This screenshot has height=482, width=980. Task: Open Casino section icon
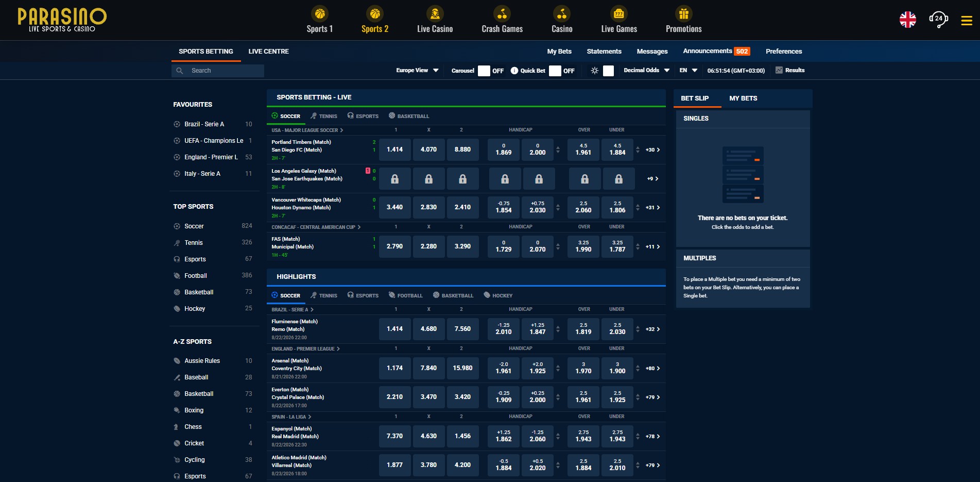click(x=562, y=13)
